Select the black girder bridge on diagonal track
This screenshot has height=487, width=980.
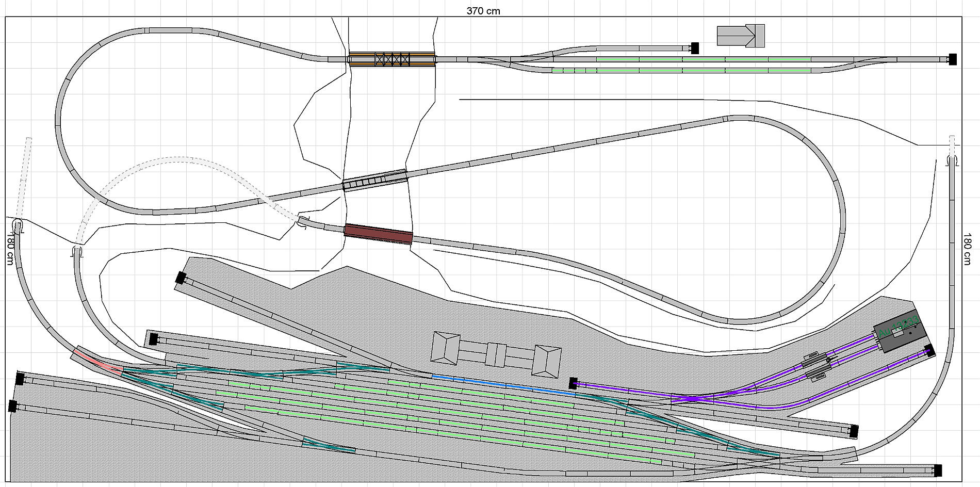click(x=374, y=180)
